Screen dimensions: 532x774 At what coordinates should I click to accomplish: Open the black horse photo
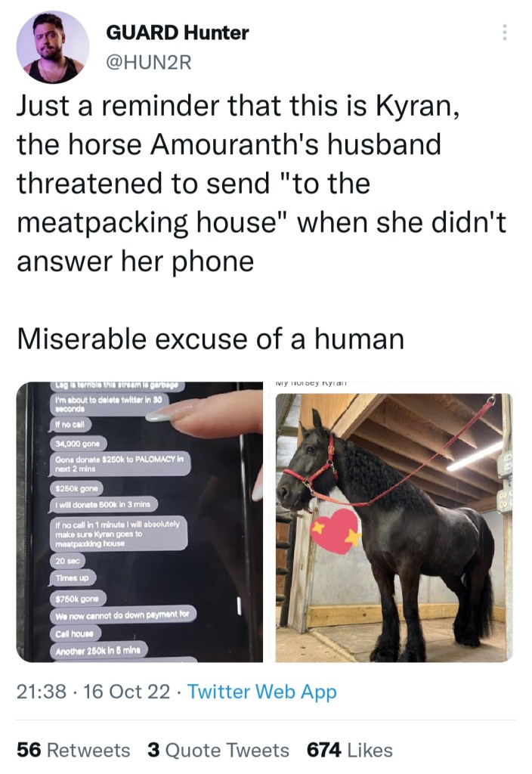(x=394, y=522)
